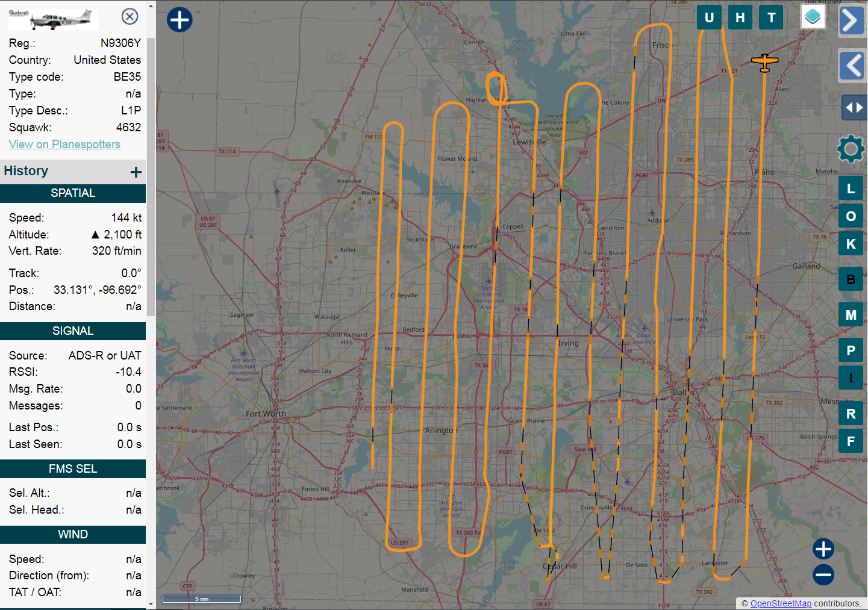The height and width of the screenshot is (610, 868).
Task: Toggle the U button
Action: (x=709, y=17)
